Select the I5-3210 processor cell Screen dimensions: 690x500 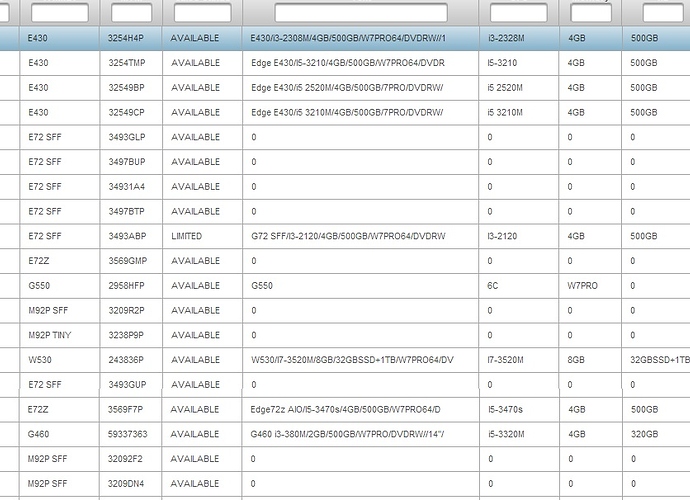click(502, 63)
